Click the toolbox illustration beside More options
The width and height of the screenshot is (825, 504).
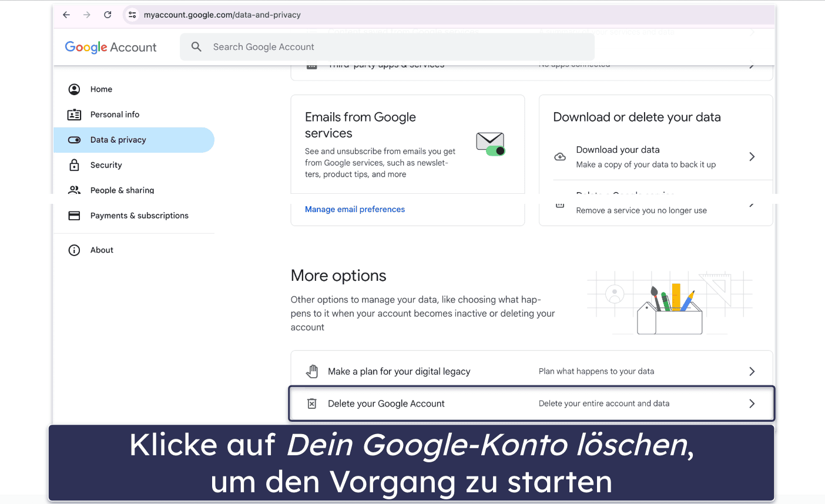point(670,303)
